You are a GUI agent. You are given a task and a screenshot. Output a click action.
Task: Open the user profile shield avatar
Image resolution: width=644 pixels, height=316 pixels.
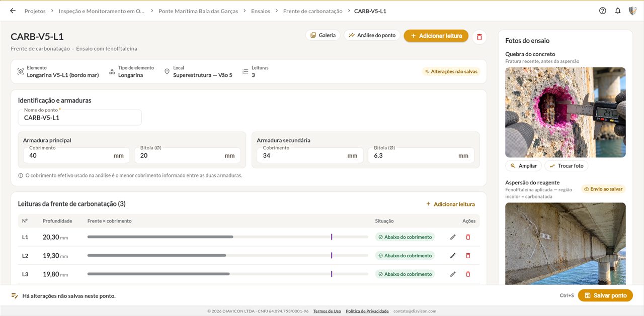tap(632, 11)
